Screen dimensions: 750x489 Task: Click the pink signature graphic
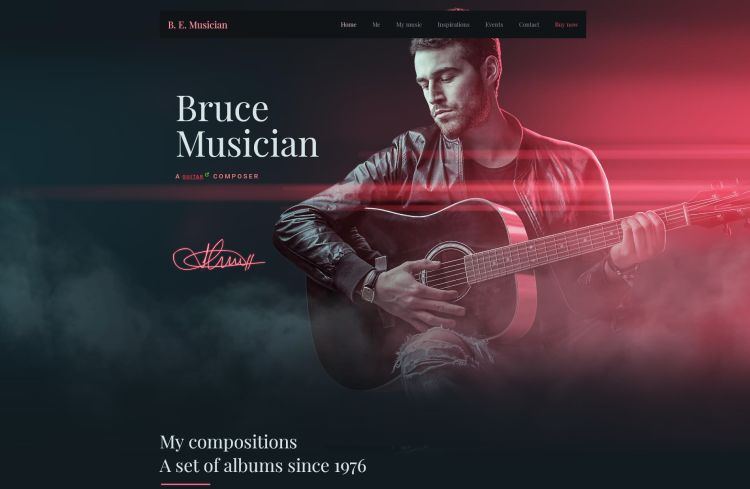pos(219,256)
